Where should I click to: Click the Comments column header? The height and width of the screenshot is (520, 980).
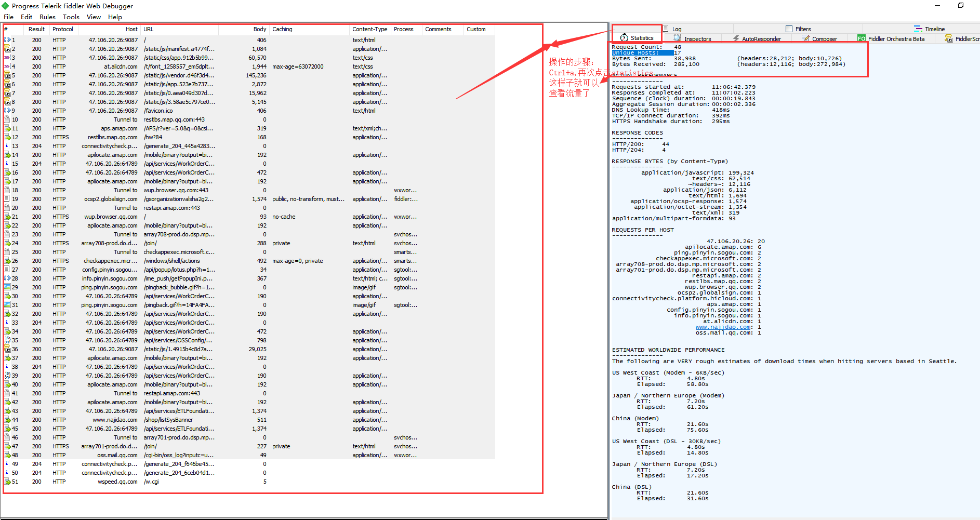click(x=442, y=29)
